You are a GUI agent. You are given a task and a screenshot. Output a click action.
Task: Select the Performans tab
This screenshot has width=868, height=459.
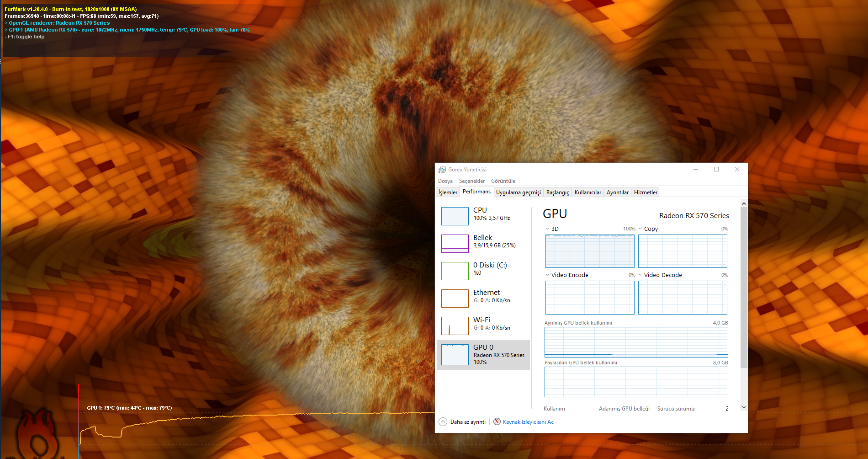tap(476, 192)
